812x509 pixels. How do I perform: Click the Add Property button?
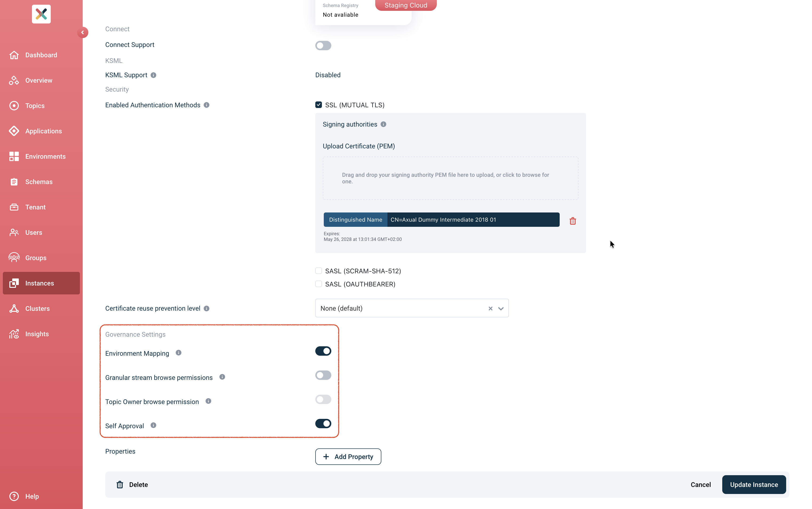pos(348,456)
